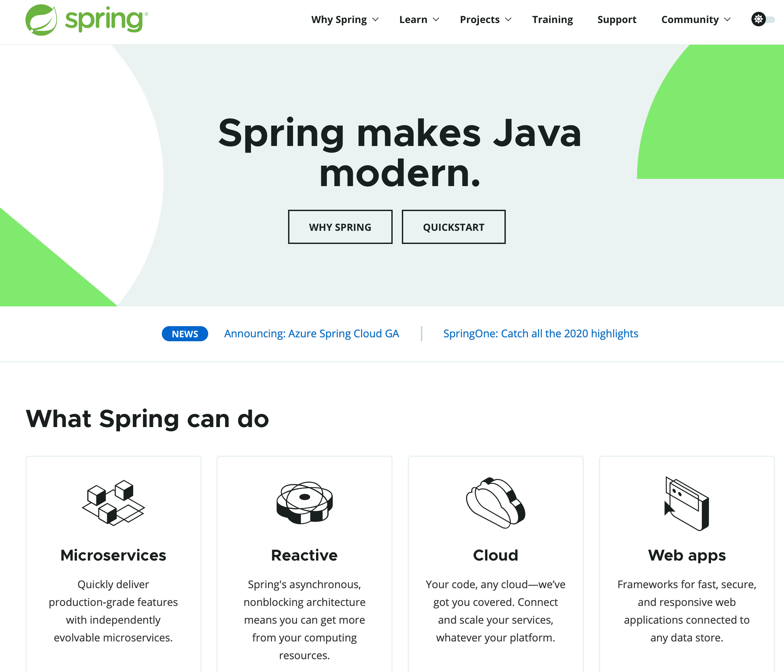Open the Projects dropdown

click(485, 19)
